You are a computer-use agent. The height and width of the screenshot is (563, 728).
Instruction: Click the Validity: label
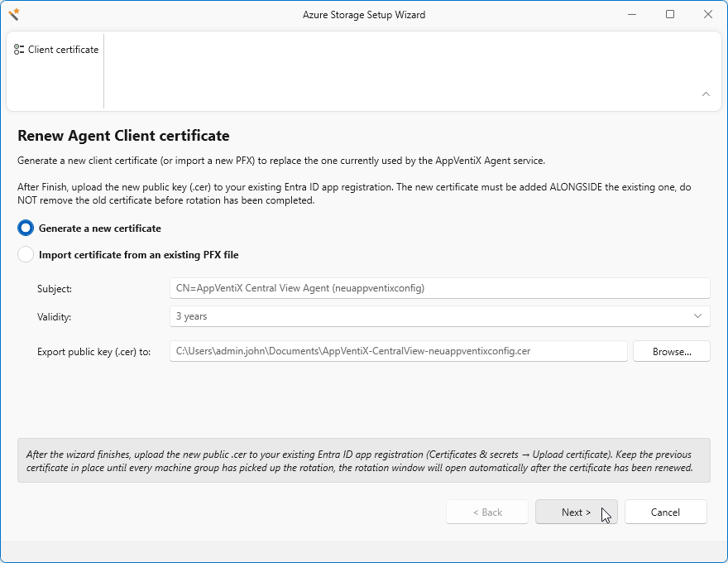click(54, 317)
